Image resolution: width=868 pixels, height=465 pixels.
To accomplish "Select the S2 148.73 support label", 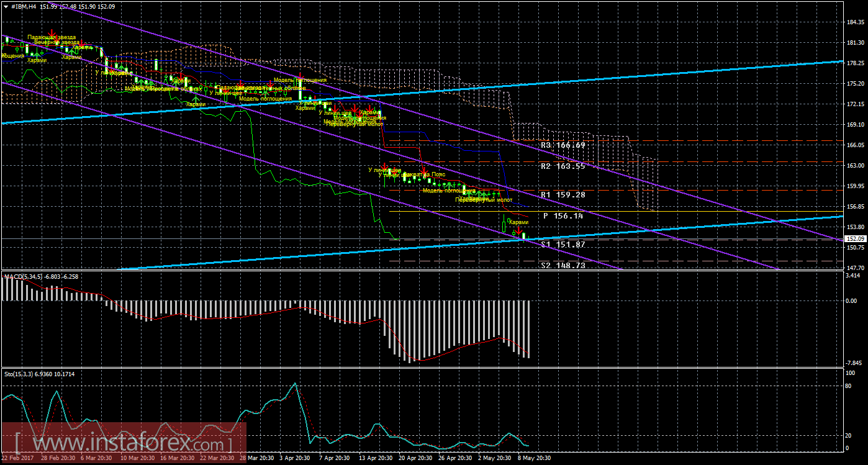I will (563, 265).
